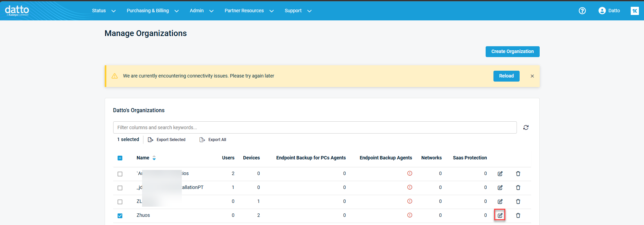Toggle the select-all header checkbox
The height and width of the screenshot is (225, 644).
pyautogui.click(x=120, y=158)
